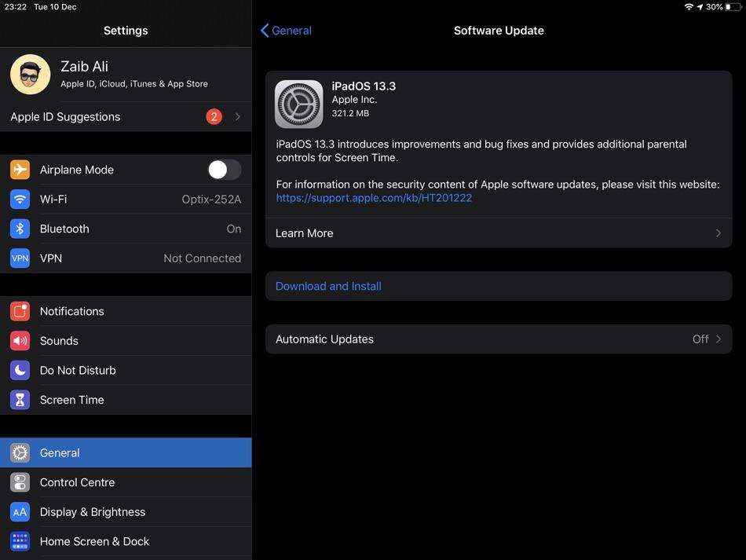Tap the VPN icon
This screenshot has height=560, width=746.
click(20, 258)
